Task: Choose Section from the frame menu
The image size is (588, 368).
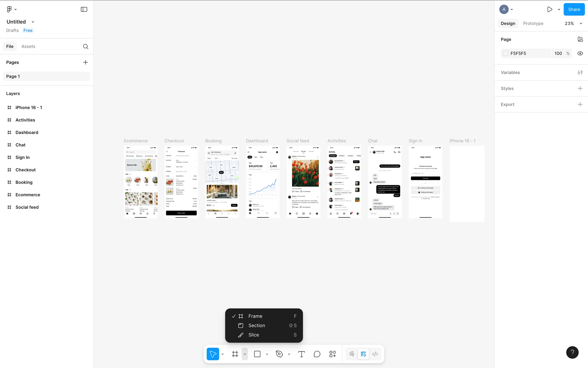Action: (257, 325)
